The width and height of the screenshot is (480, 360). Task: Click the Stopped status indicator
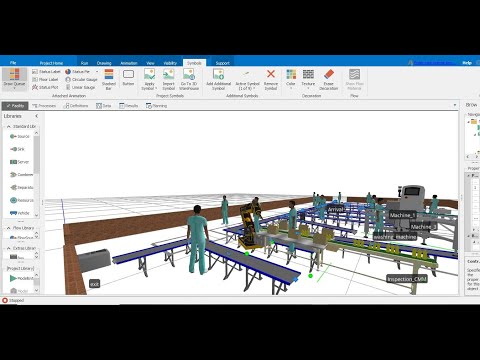(13, 300)
